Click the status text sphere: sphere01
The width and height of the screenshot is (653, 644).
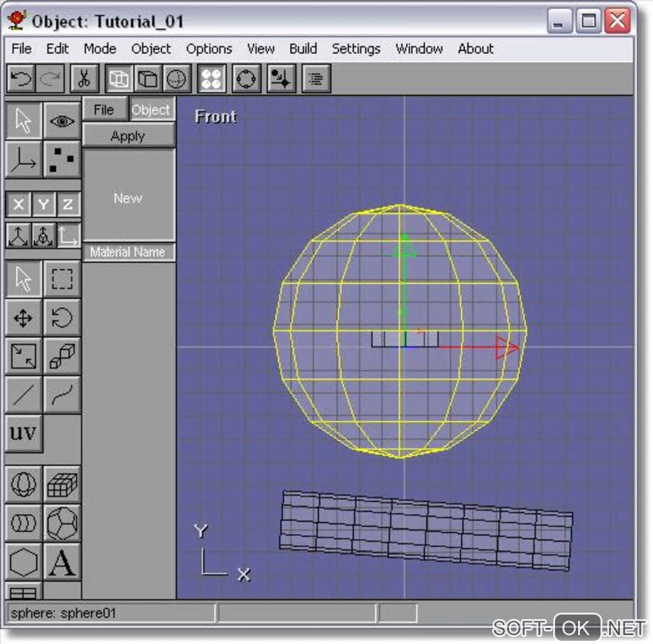(63, 613)
